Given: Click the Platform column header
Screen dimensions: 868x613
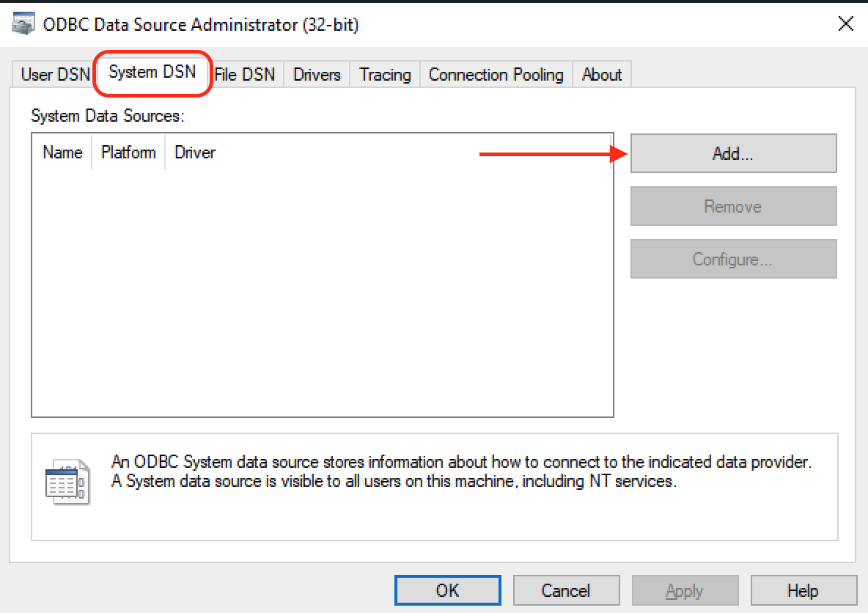Looking at the screenshot, I should [x=128, y=153].
